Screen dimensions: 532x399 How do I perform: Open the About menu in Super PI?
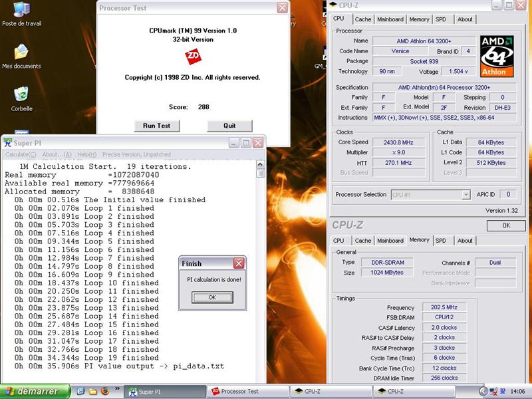point(57,155)
